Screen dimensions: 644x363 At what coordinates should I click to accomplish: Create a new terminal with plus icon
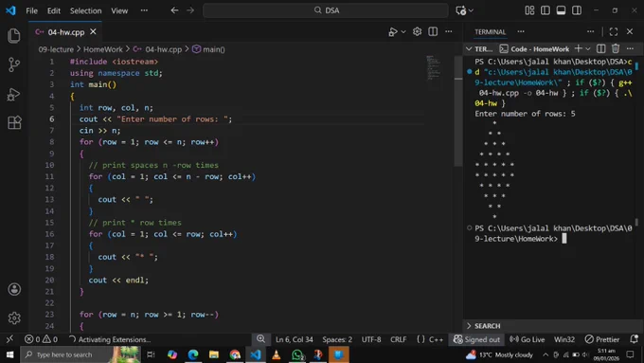point(578,49)
